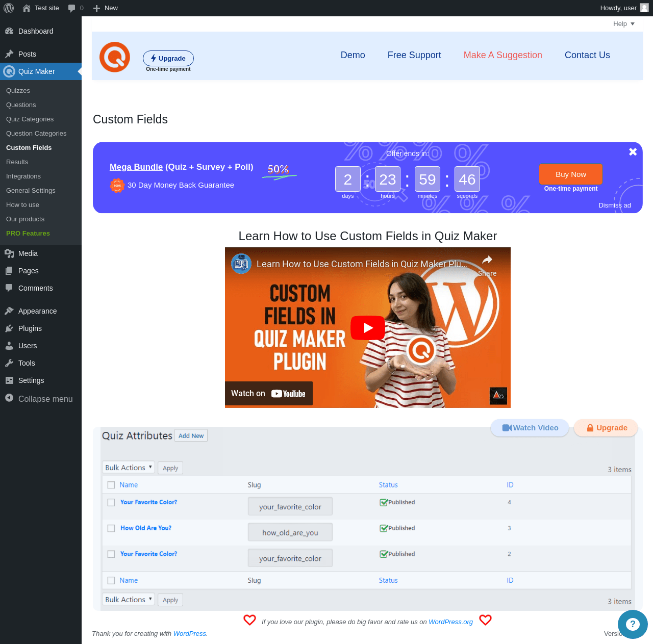Image resolution: width=653 pixels, height=644 pixels.
Task: Click the Settings sliders icon
Action: 9,380
